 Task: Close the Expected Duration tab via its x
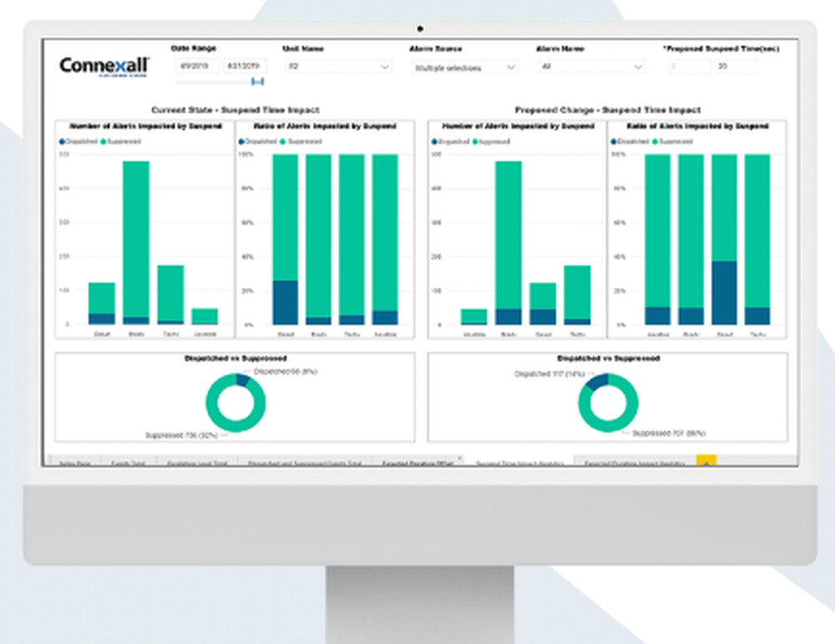coord(459,458)
